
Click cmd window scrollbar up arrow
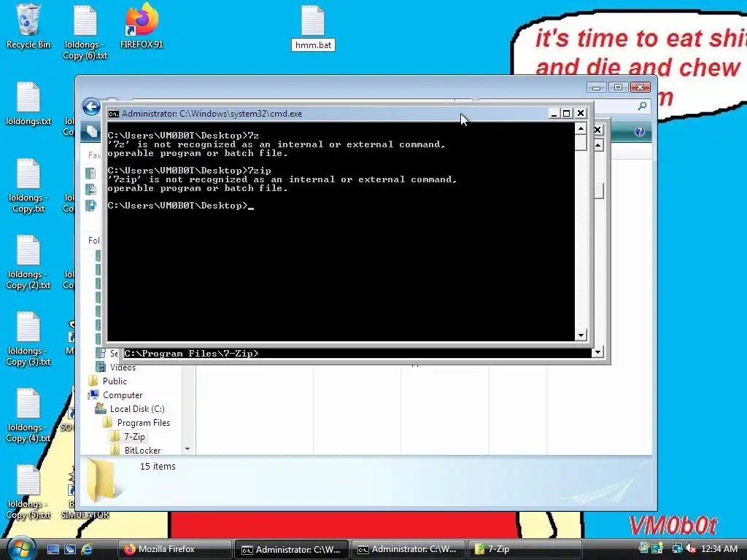tap(581, 128)
